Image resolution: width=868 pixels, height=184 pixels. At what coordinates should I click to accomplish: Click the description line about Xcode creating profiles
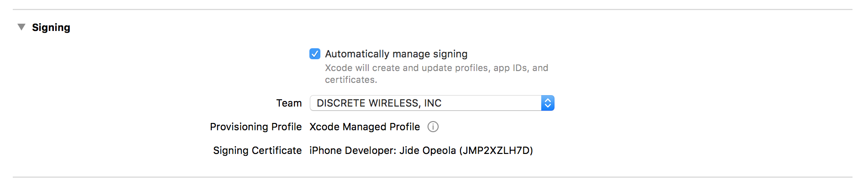pos(436,68)
